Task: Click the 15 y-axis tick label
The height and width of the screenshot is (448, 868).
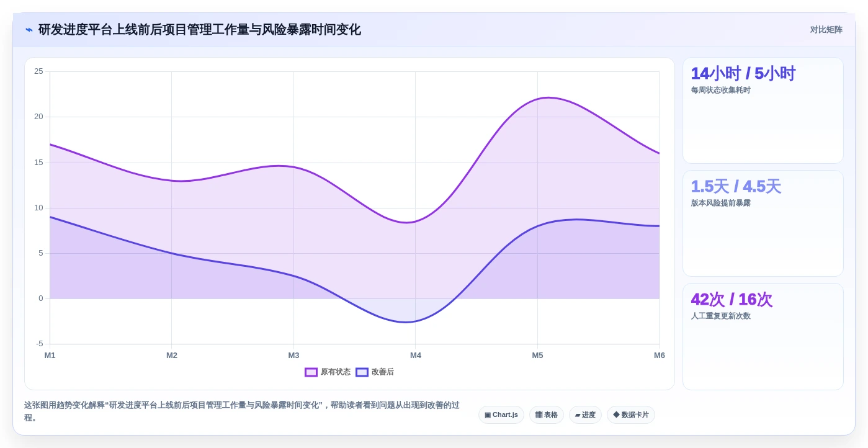Action: pos(38,163)
